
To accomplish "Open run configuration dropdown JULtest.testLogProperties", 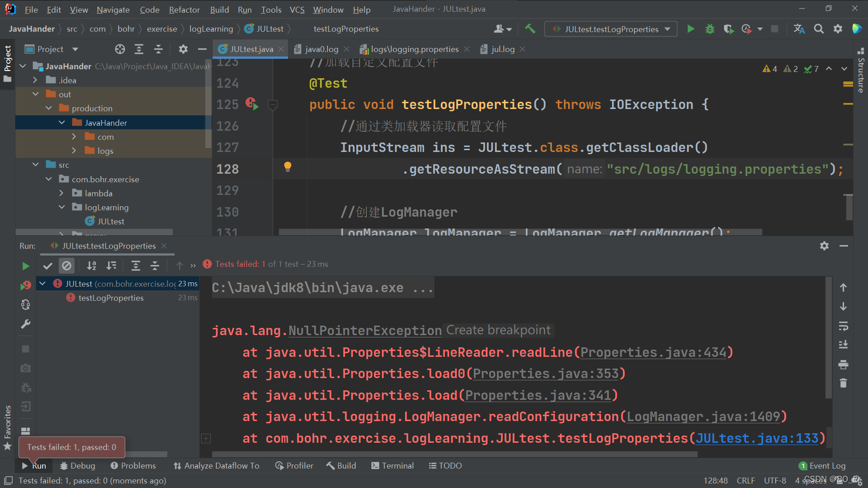I will point(611,29).
